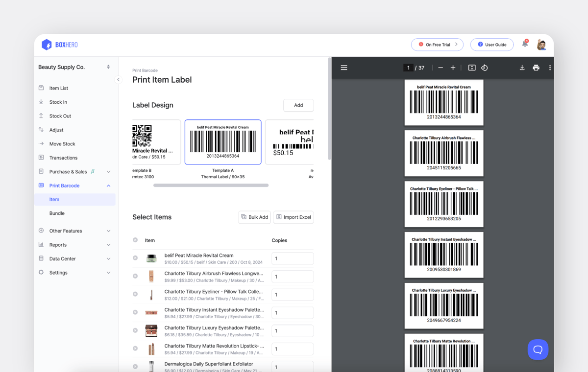The width and height of the screenshot is (588, 372).
Task: Edit copies for Charlotte Tilbury Eyeliner
Action: click(293, 295)
